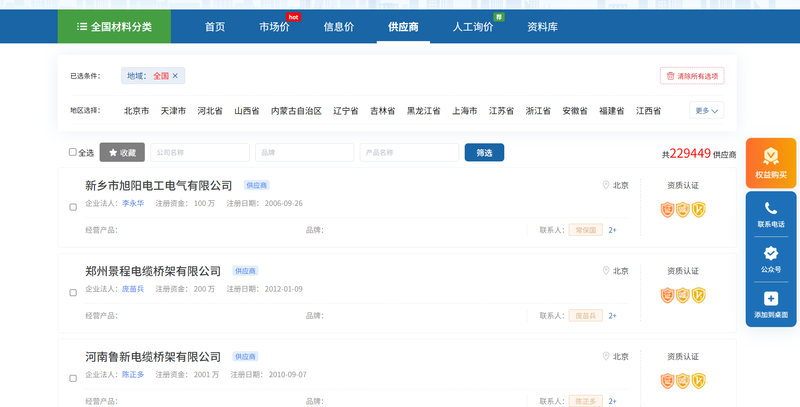Open legal representative 庞苗兵 link

pyautogui.click(x=133, y=289)
